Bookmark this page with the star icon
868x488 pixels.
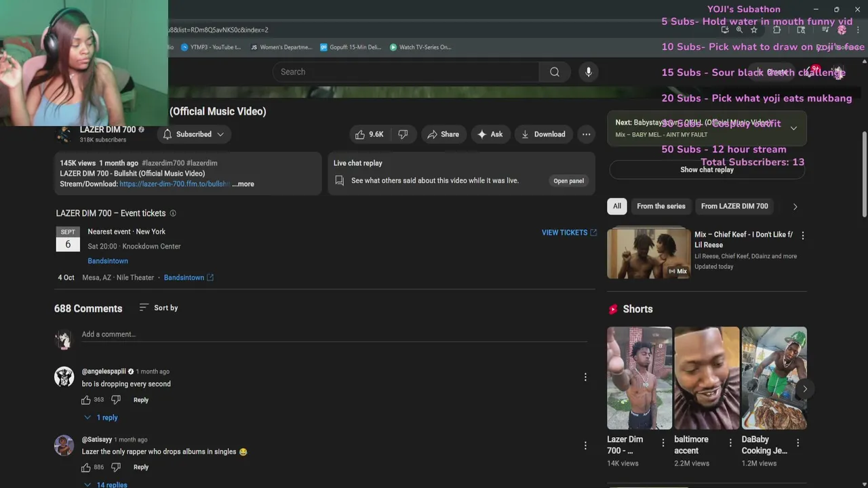click(754, 30)
